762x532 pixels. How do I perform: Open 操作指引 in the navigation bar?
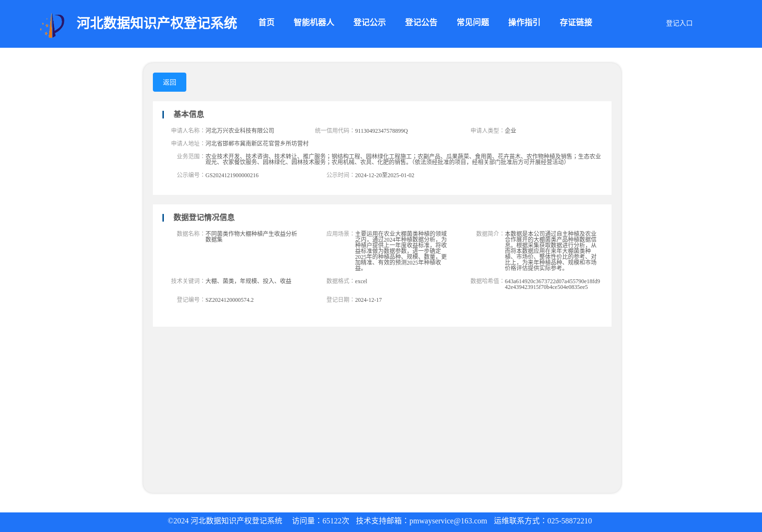tap(524, 22)
